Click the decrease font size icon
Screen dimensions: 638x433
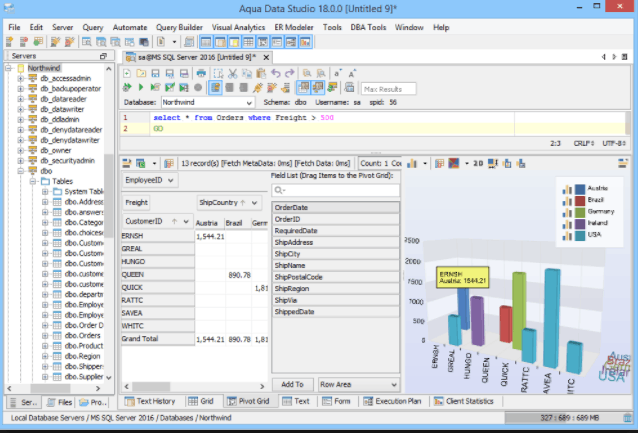pyautogui.click(x=337, y=73)
